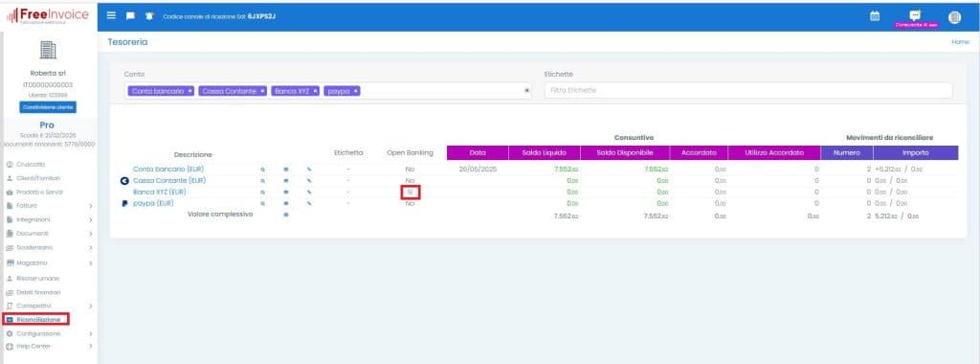Viewport: 980px width, 364px height.
Task: Click the PayPal logo icon of paypa
Action: [124, 203]
